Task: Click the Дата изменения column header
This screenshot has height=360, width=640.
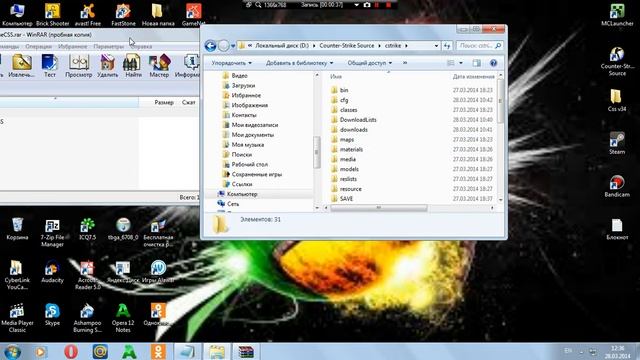Action: coord(473,76)
